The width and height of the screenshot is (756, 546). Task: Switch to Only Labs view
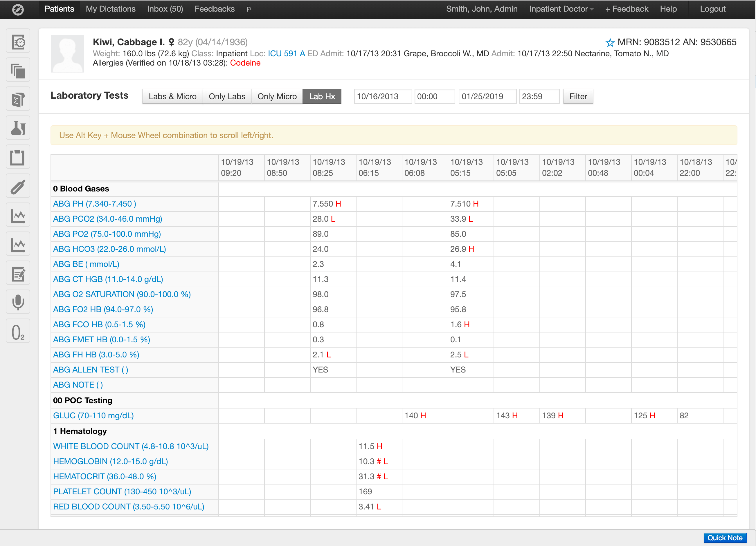point(227,97)
